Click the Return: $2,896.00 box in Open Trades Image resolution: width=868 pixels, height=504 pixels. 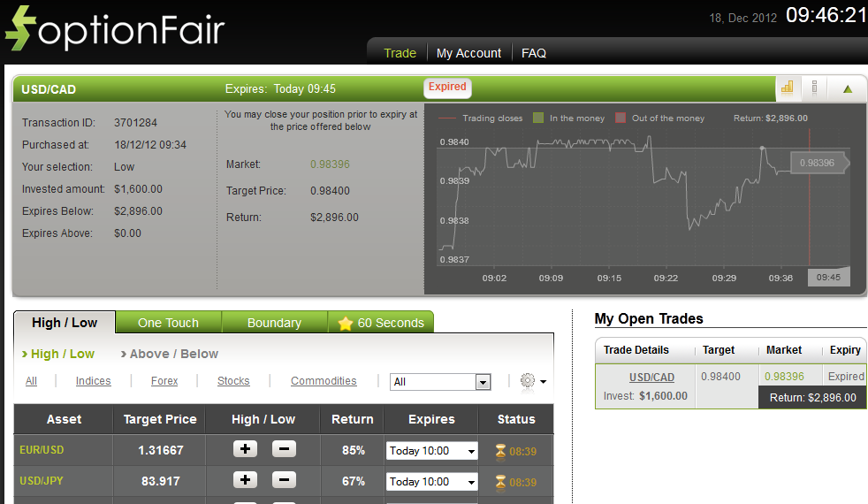coord(812,398)
